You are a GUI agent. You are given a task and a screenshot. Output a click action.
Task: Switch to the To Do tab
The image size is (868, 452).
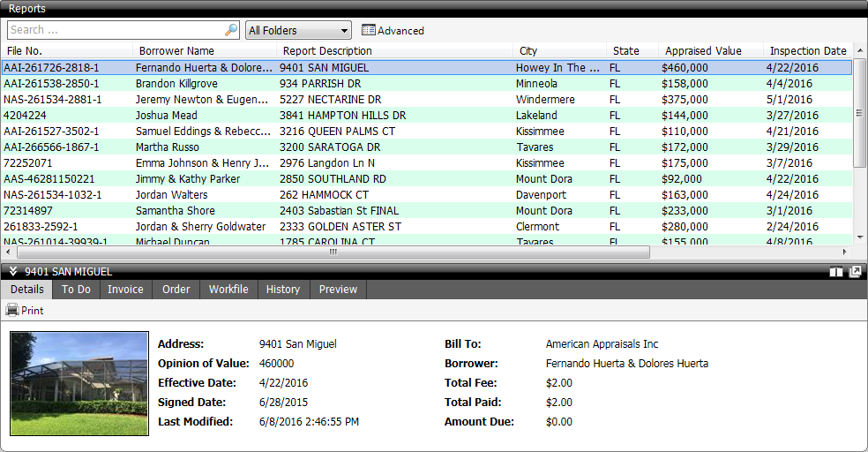click(76, 290)
